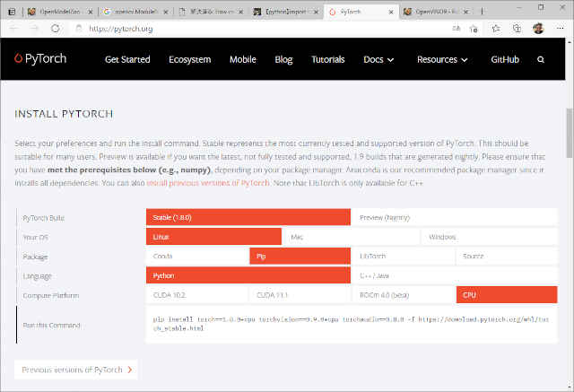Screen dimensions: 574x392
Task: Go to the Tutorials menu item
Action: pos(327,60)
